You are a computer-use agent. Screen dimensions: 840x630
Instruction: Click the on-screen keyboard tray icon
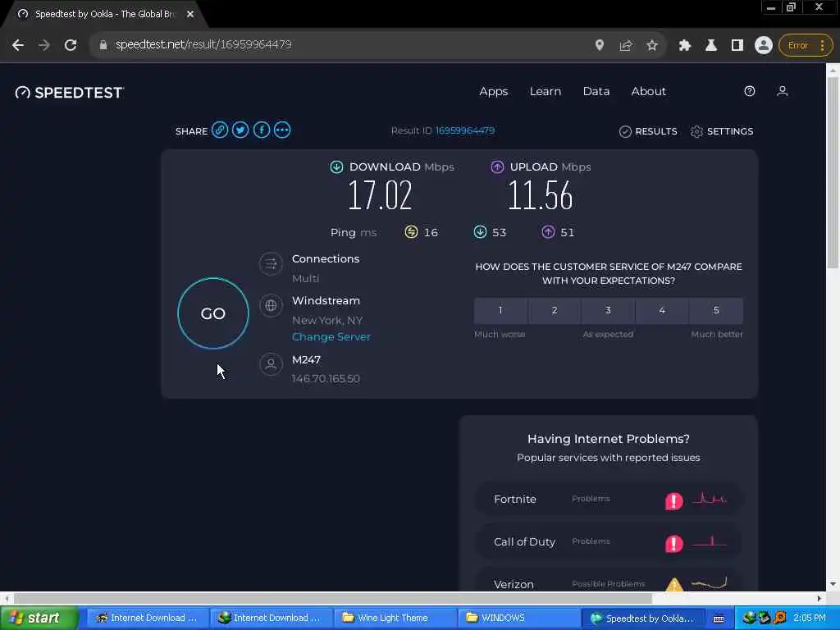(x=719, y=619)
